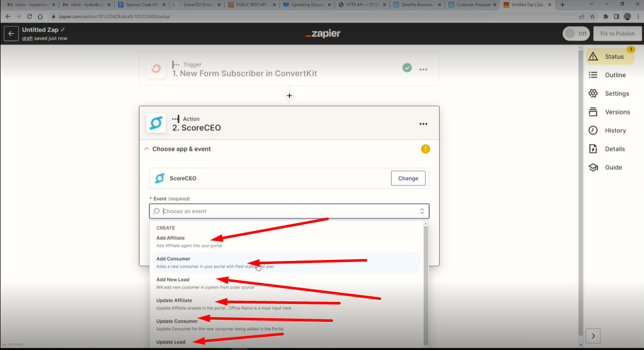The image size is (644, 350).
Task: Click the Fix to Publish button
Action: pos(617,34)
